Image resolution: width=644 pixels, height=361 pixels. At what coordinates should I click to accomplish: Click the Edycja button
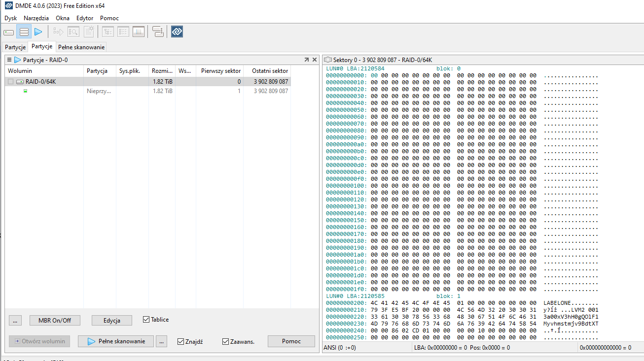(x=112, y=321)
